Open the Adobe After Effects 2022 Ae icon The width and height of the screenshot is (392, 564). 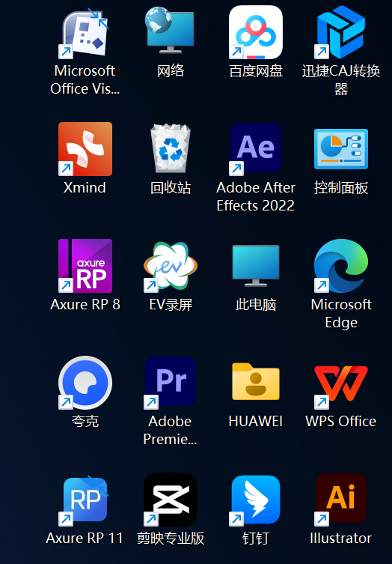255,149
